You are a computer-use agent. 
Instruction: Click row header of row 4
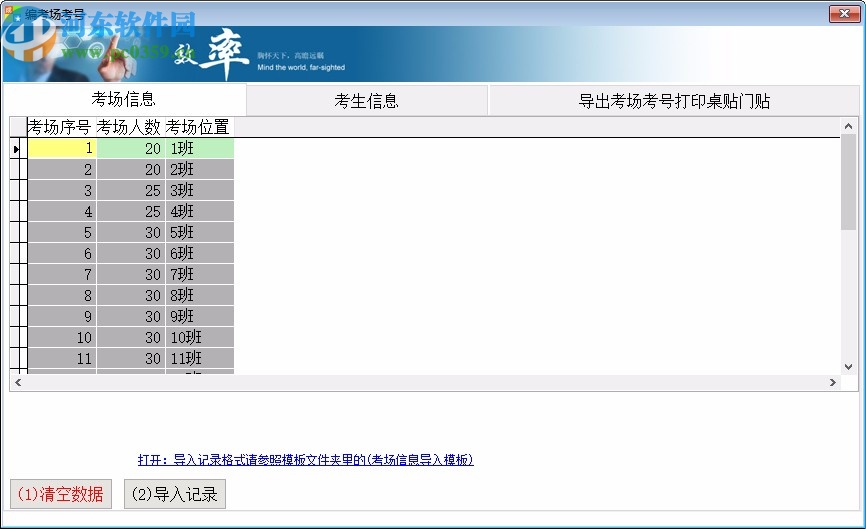[18, 211]
